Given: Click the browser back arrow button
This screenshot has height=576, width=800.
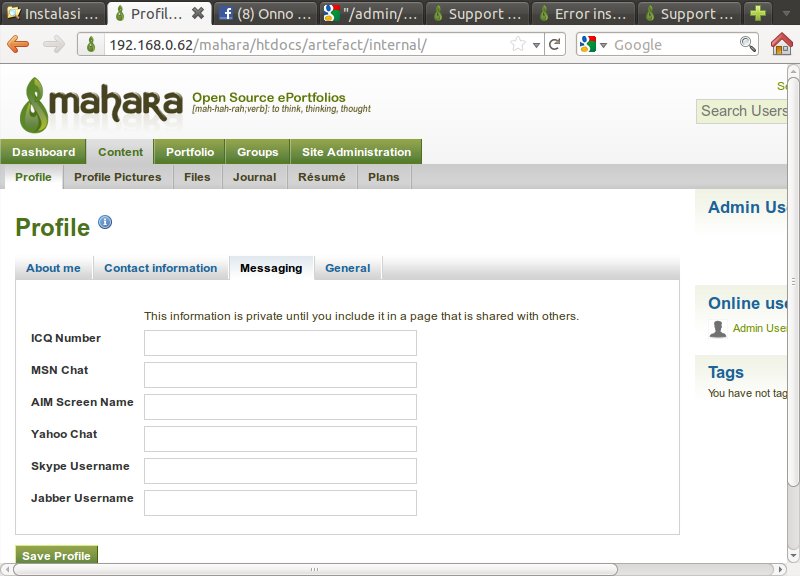Looking at the screenshot, I should click(18, 44).
